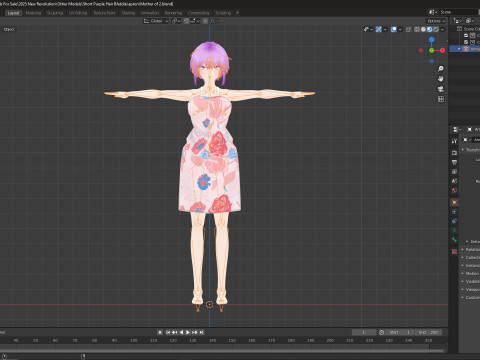Screen dimensions: 480x360
Task: Click the hand pan view icon
Action: (x=441, y=79)
